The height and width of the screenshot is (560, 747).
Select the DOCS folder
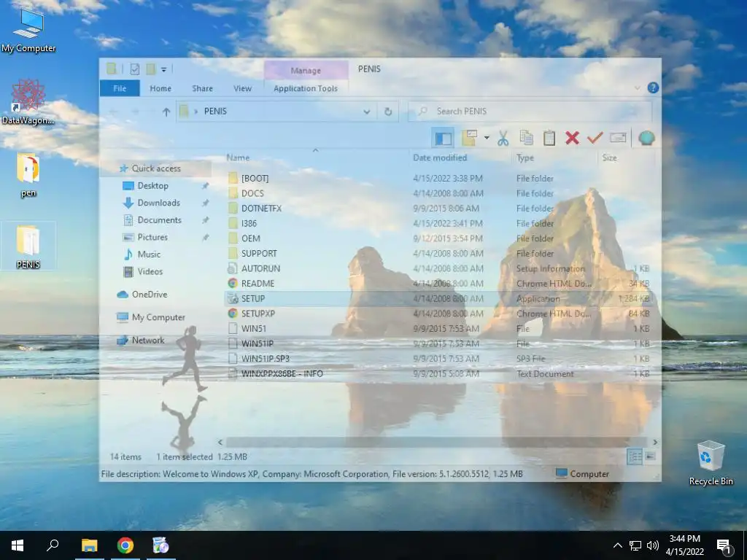coord(252,193)
